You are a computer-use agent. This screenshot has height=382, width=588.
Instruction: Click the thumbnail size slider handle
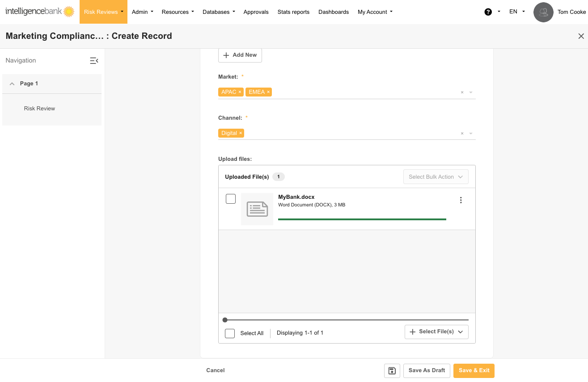225,320
